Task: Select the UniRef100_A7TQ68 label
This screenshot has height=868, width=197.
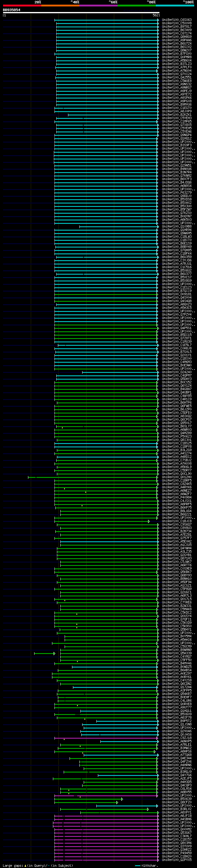Action: pyautogui.click(x=177, y=755)
